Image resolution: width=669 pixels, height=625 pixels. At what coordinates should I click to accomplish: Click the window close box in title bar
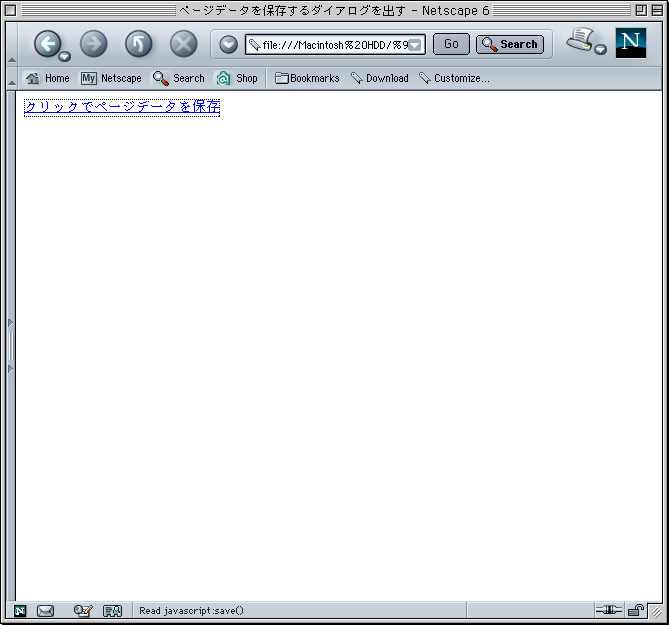[10, 10]
